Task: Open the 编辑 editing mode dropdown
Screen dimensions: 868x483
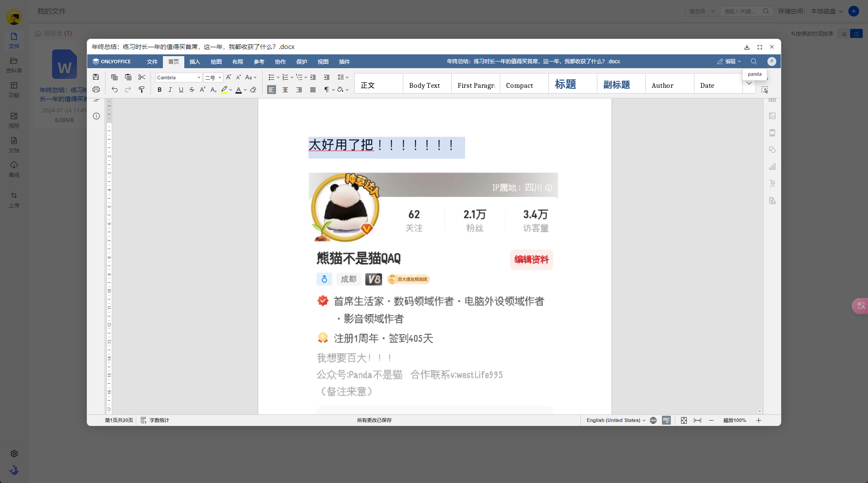Action: [729, 61]
